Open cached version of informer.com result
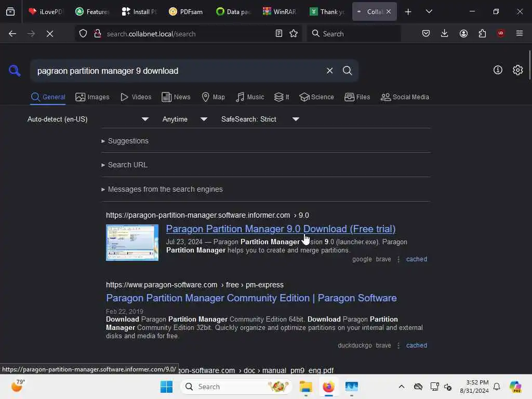532x399 pixels. pos(416,259)
